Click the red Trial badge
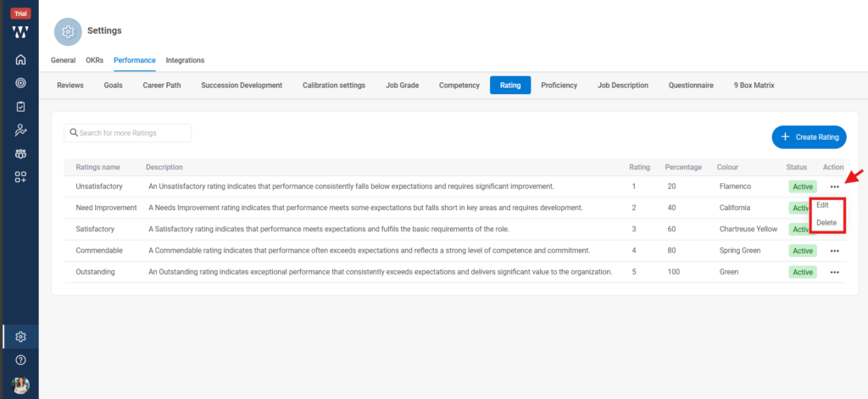 (20, 14)
